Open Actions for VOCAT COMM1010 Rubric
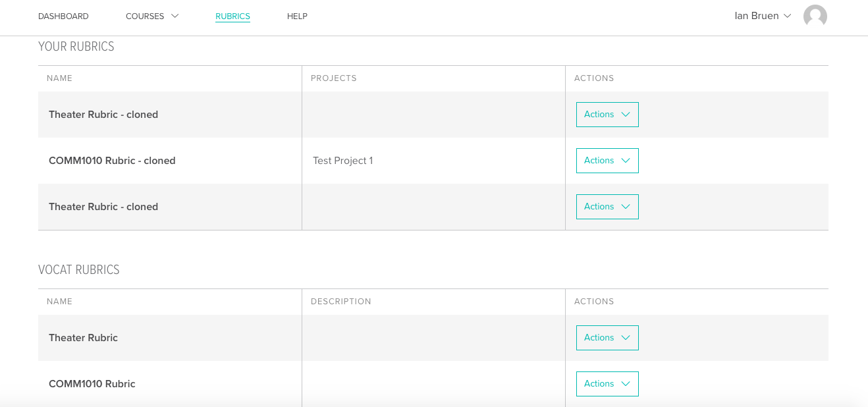 [607, 384]
